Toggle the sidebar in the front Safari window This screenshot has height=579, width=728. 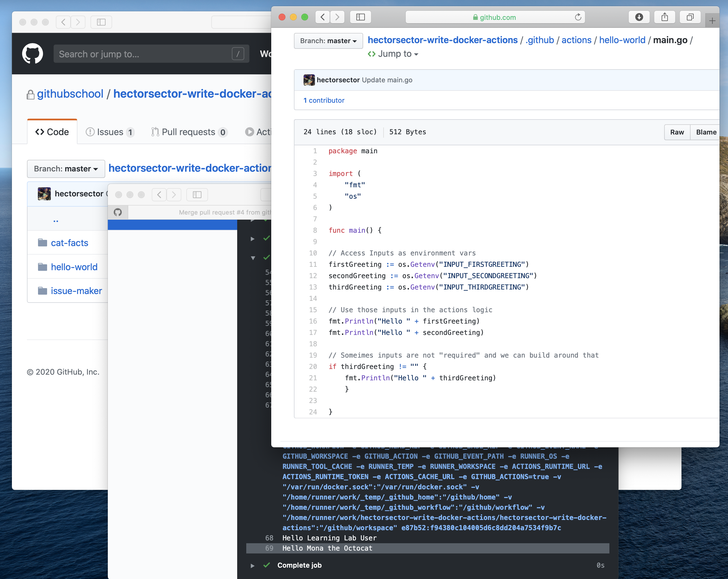click(x=360, y=17)
